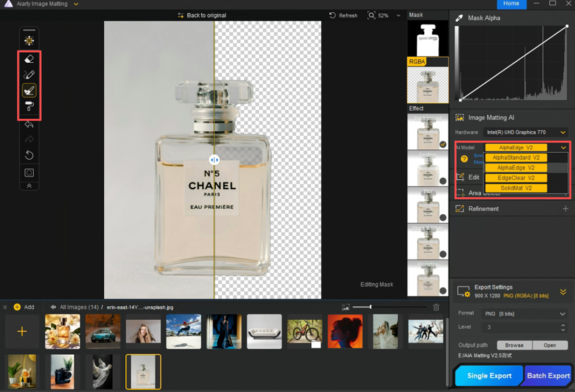Click the large plus add-image tile
Image resolution: width=575 pixels, height=392 pixels.
click(22, 332)
